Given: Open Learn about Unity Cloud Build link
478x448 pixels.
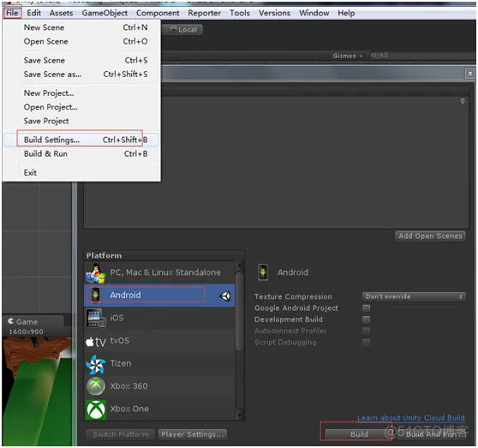Looking at the screenshot, I should pyautogui.click(x=411, y=418).
